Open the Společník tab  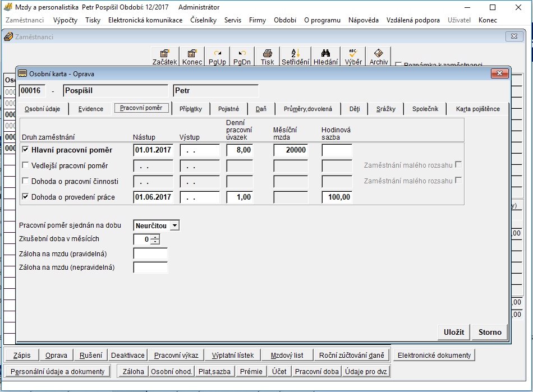pos(425,109)
